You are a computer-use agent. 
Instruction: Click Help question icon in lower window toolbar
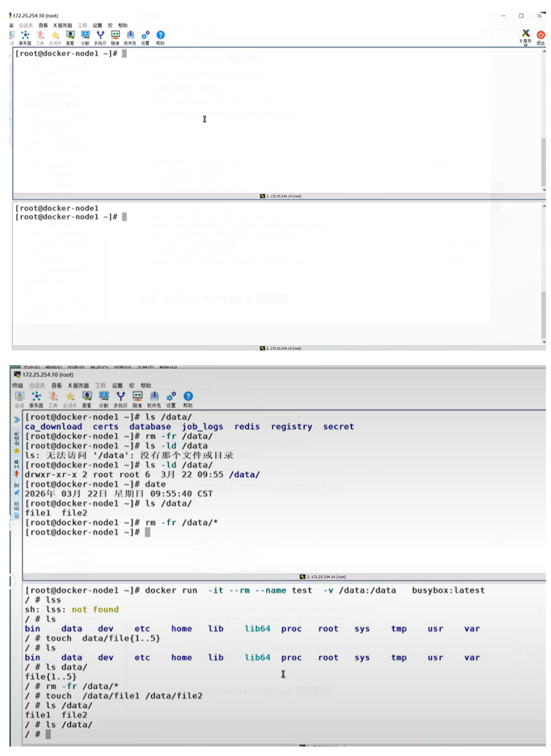[188, 399]
